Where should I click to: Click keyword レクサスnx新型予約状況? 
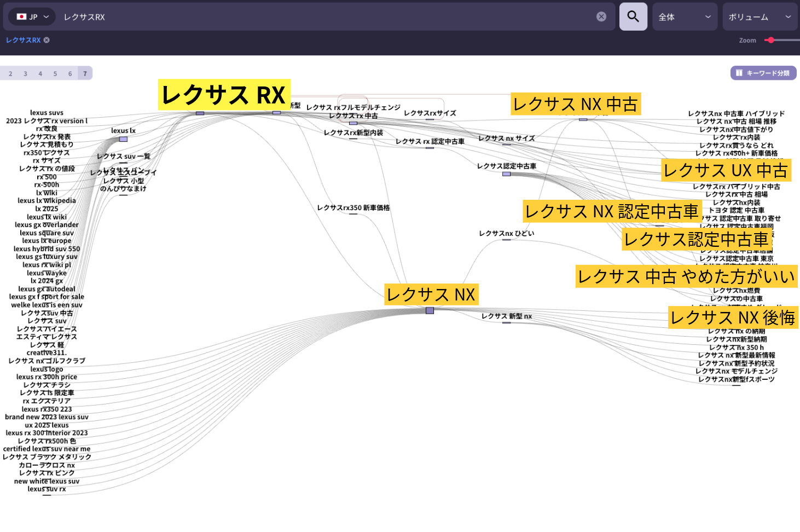pyautogui.click(x=737, y=363)
